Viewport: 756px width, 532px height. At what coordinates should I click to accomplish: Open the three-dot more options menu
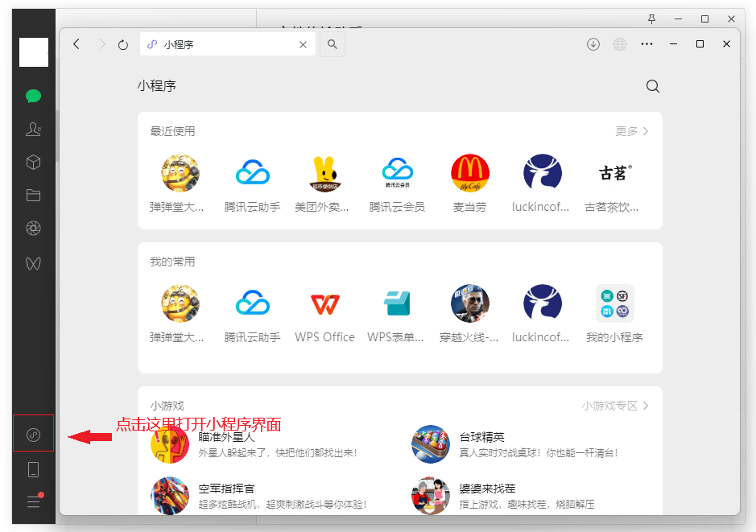[x=647, y=44]
